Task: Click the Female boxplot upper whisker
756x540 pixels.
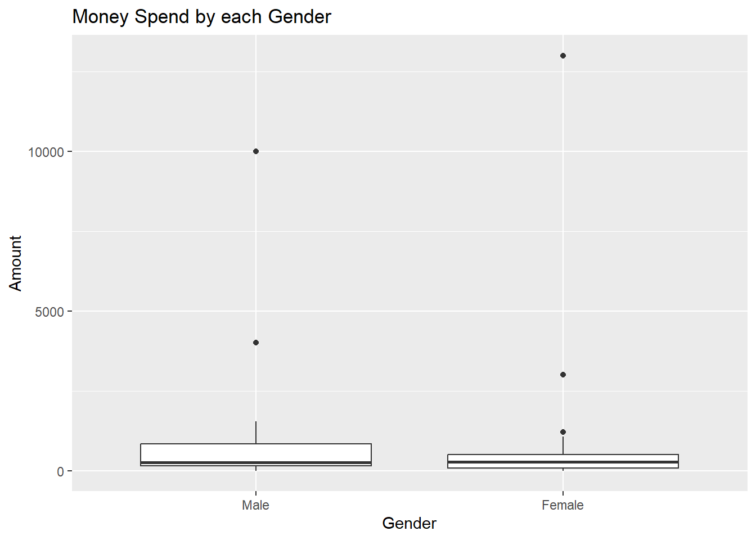Action: (x=563, y=445)
